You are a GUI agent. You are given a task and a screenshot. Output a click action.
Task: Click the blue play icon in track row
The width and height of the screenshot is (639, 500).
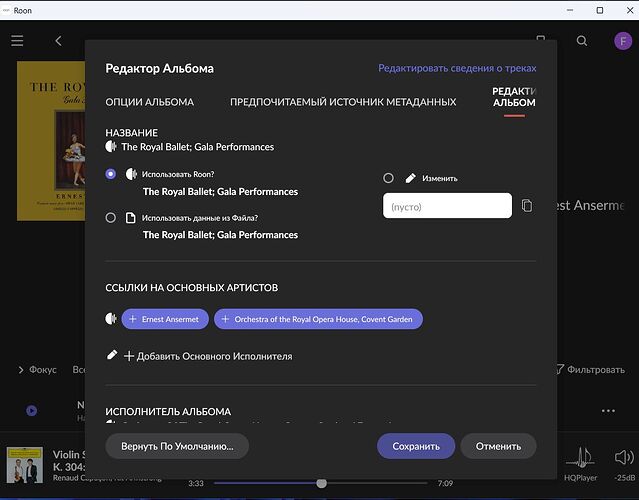[x=31, y=410]
